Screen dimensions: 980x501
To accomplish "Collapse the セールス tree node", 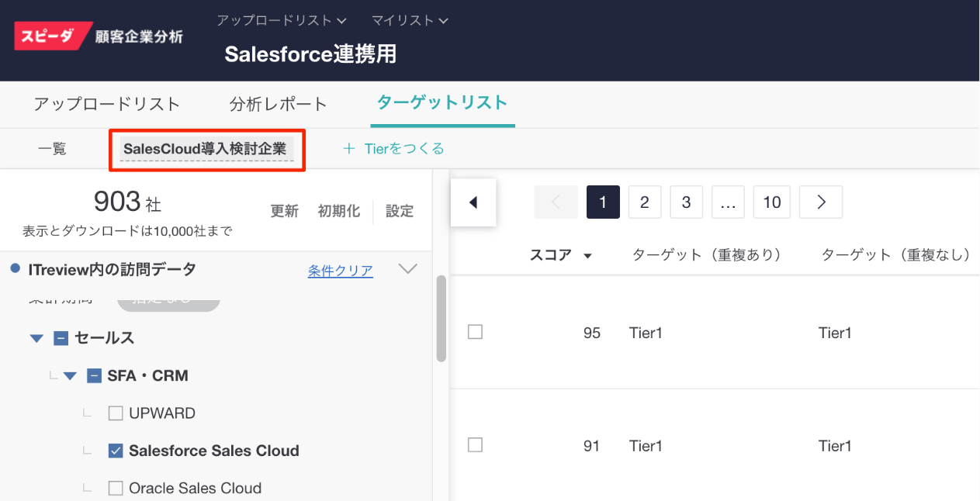I will [36, 338].
